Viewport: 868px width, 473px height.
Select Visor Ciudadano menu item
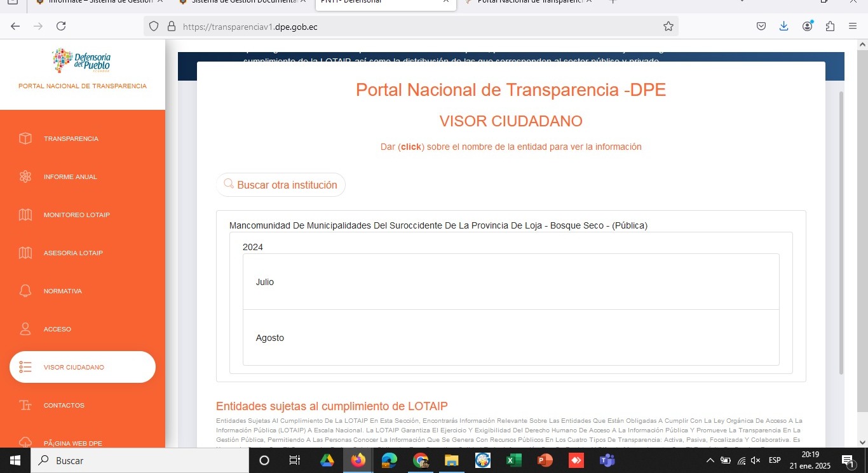click(x=74, y=367)
